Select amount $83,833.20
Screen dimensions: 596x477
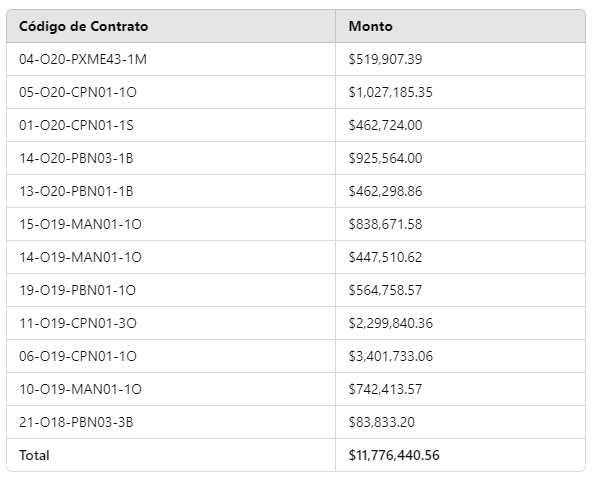382,423
